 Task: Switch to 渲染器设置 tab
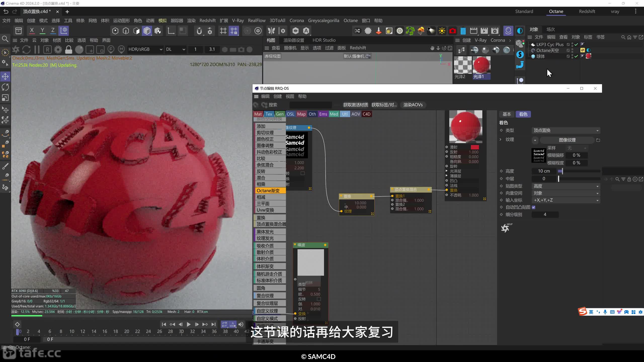(x=294, y=40)
